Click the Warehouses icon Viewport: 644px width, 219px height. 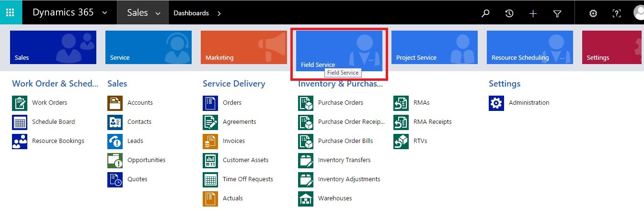pyautogui.click(x=306, y=198)
